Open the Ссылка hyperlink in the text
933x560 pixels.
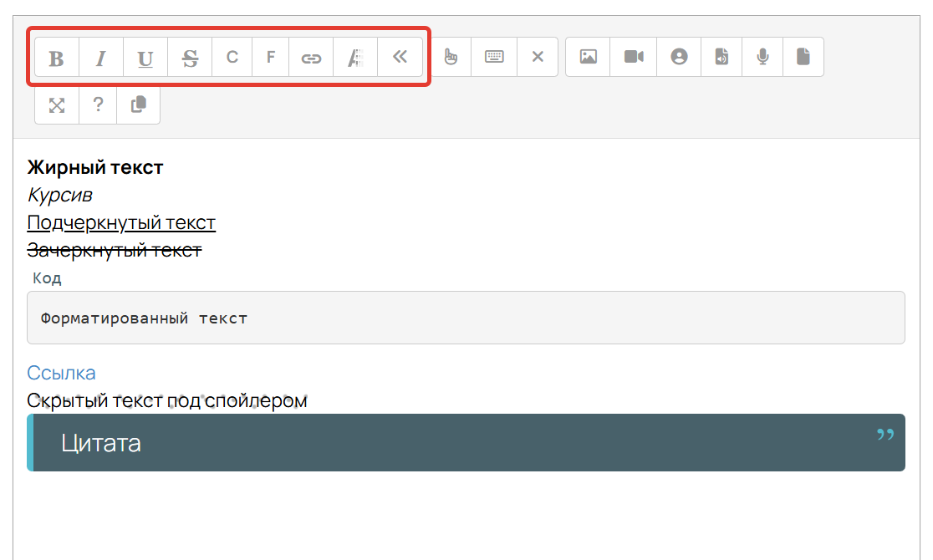61,373
